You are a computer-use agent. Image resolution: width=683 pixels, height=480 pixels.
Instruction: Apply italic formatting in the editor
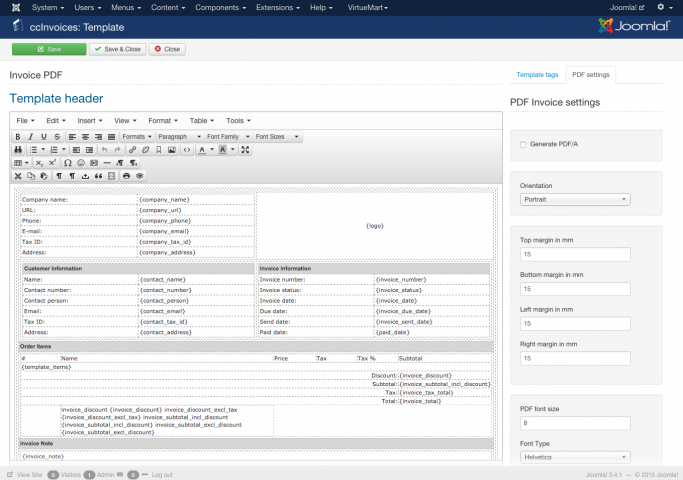31,136
